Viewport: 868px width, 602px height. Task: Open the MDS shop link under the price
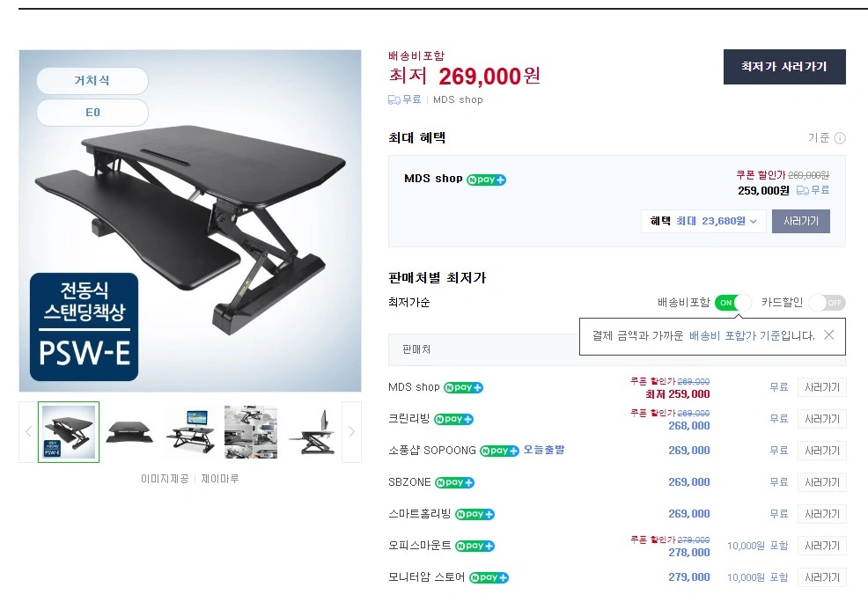458,99
